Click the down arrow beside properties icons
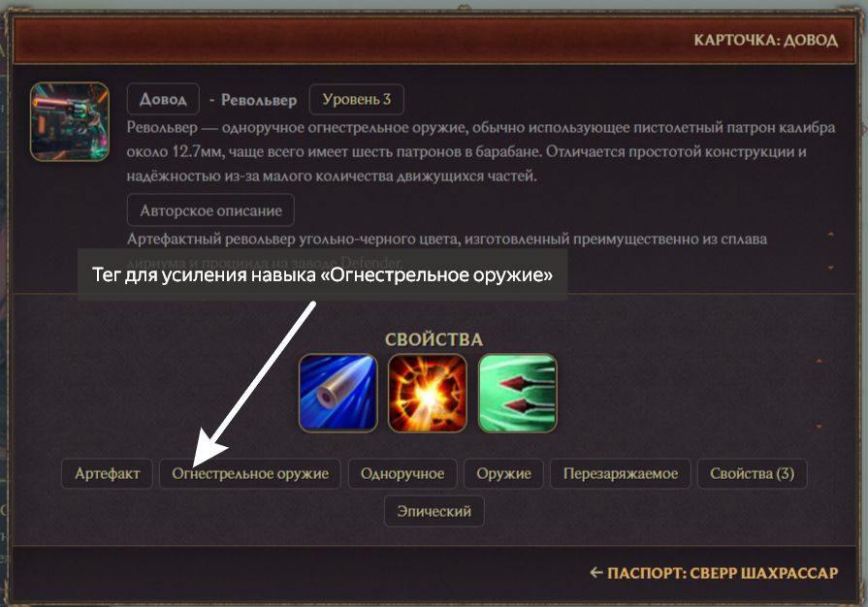The width and height of the screenshot is (868, 607). (x=820, y=427)
